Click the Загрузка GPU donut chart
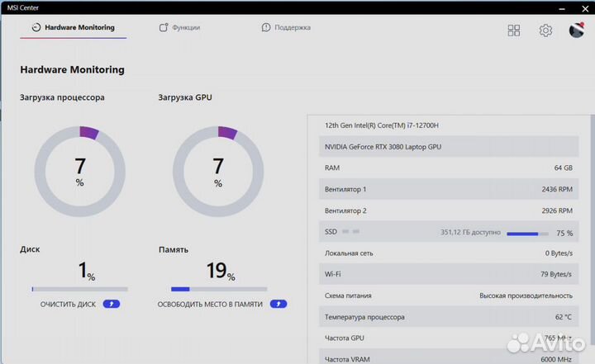The height and width of the screenshot is (364, 595). (218, 172)
